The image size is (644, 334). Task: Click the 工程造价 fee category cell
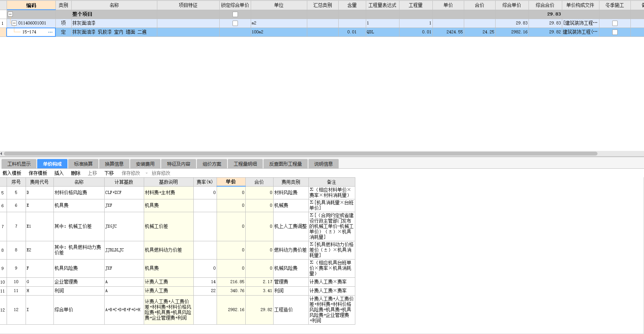(291, 310)
